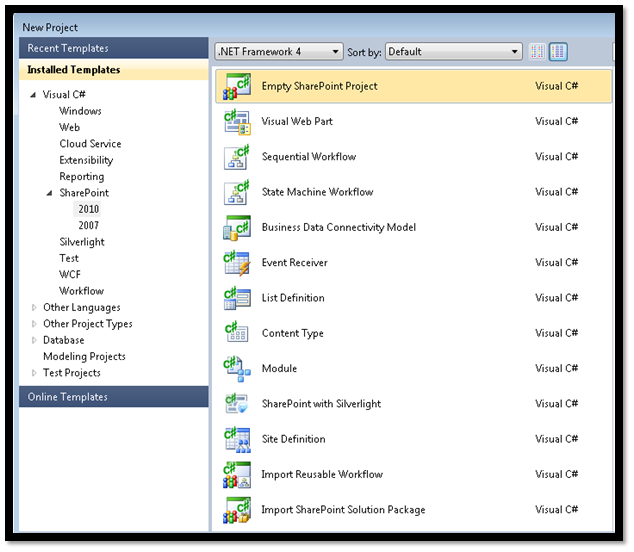Choose the SharePoint with Silverlight name
The width and height of the screenshot is (634, 552).
pyautogui.click(x=321, y=404)
